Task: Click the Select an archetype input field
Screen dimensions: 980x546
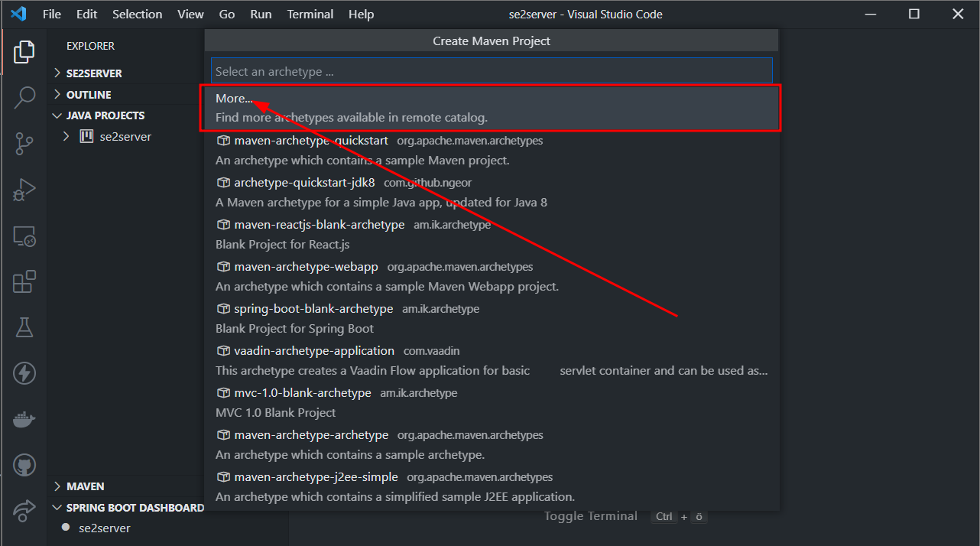Action: (x=492, y=71)
